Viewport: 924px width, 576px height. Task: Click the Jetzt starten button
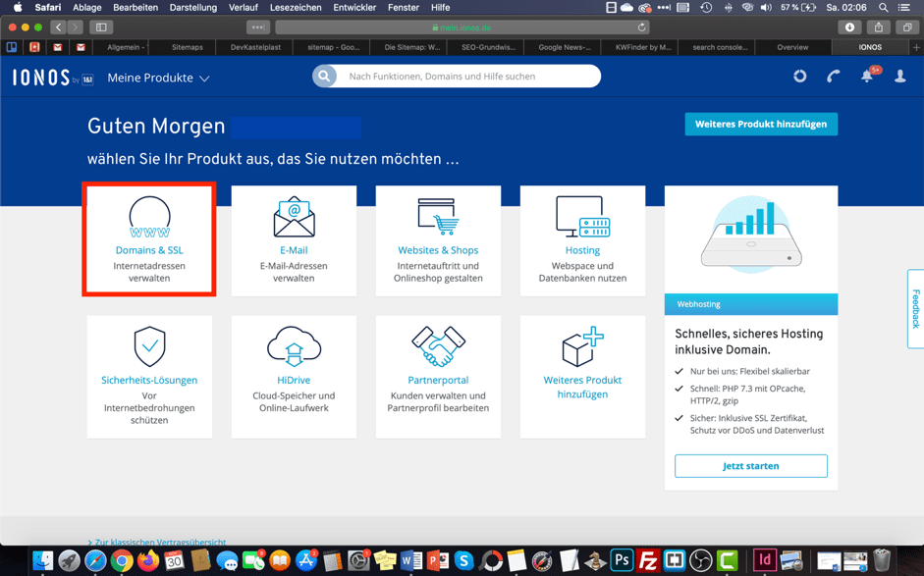(750, 466)
